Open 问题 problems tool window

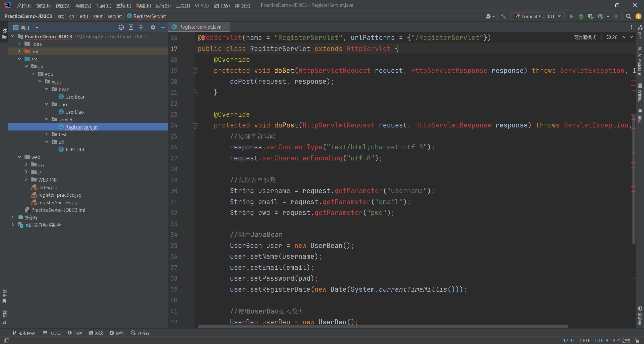point(75,333)
